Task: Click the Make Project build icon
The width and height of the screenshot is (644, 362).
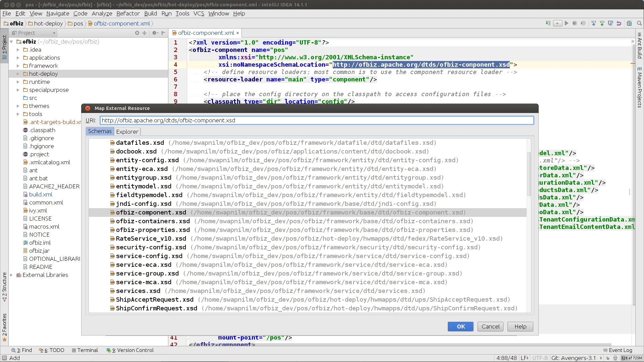Action: pos(548,23)
